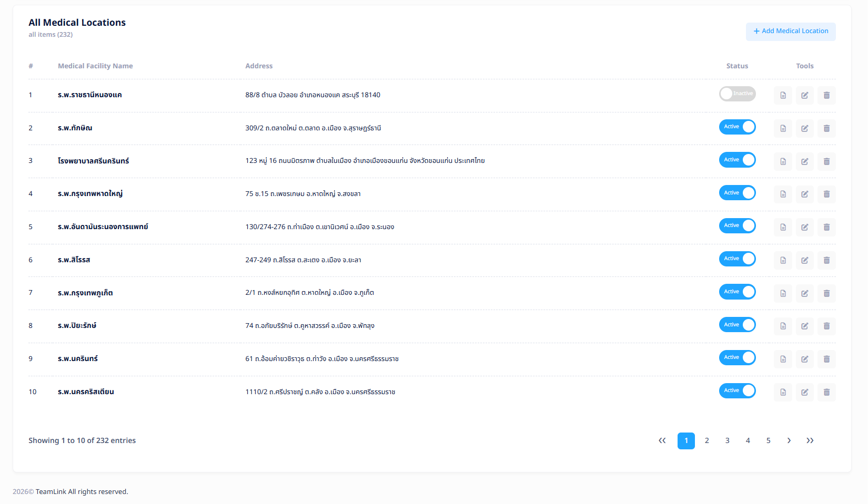Viewport: 868px width, 504px height.
Task: Jump to last page with double chevron
Action: (x=810, y=440)
